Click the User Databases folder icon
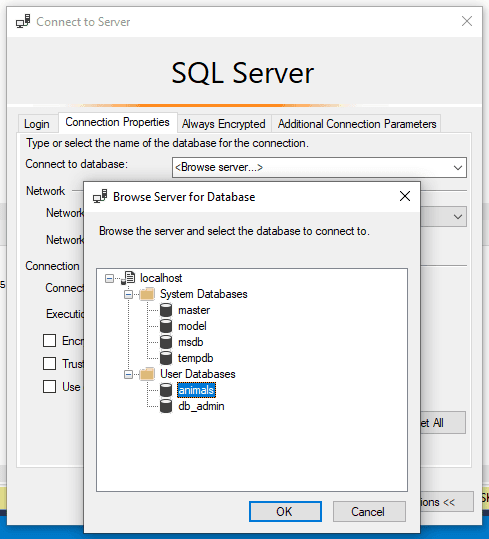Screen dimensions: 489x539 [147, 374]
